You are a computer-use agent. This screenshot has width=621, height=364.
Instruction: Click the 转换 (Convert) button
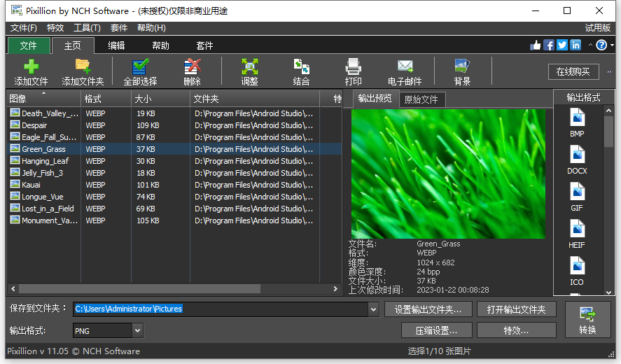[x=587, y=320]
